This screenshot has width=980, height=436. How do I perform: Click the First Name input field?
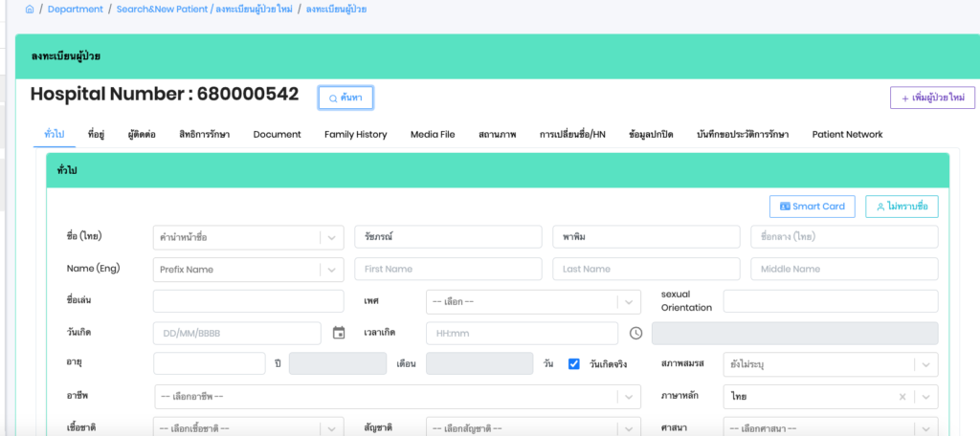pyautogui.click(x=447, y=270)
